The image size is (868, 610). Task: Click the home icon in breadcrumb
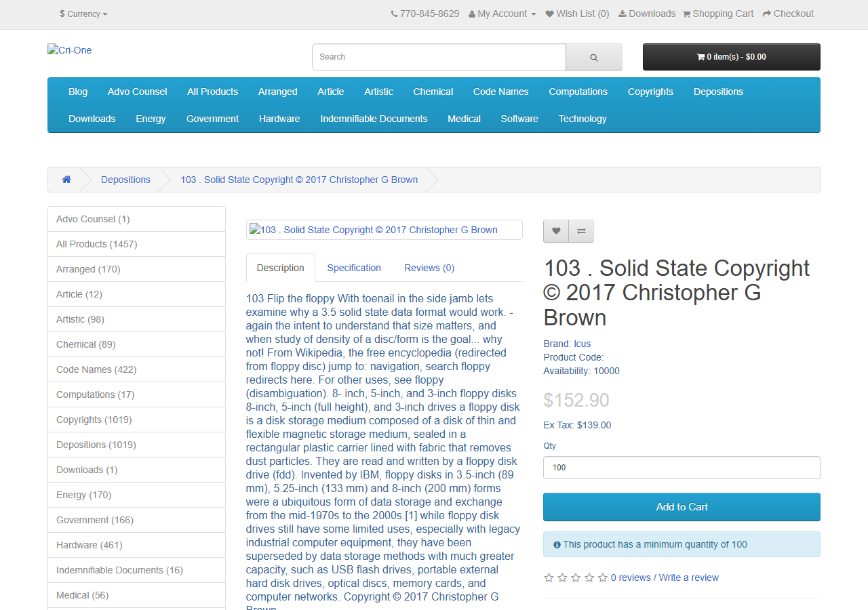coord(66,180)
